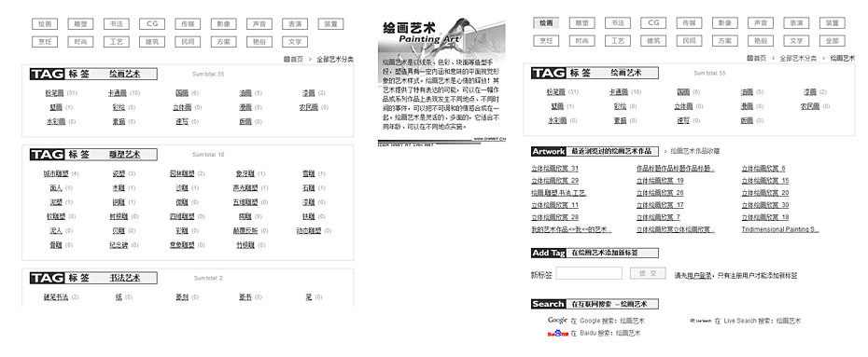The image size is (868, 357).
Task: Open the 硬笔书法 calligraphy tag
Action: [x=56, y=297]
